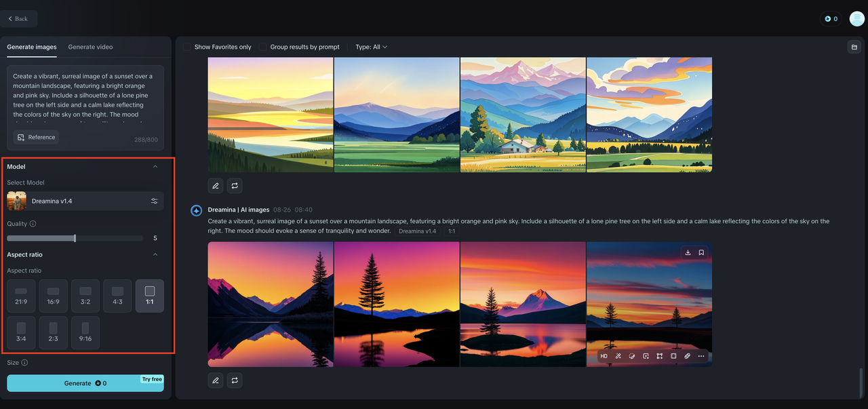Collapse the Model section chevron
This screenshot has width=868, height=409.
coord(155,166)
